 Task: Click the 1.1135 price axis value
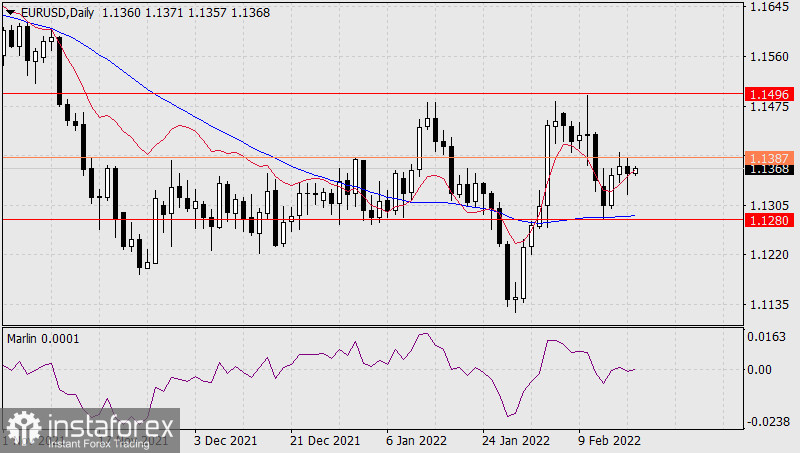pyautogui.click(x=769, y=306)
